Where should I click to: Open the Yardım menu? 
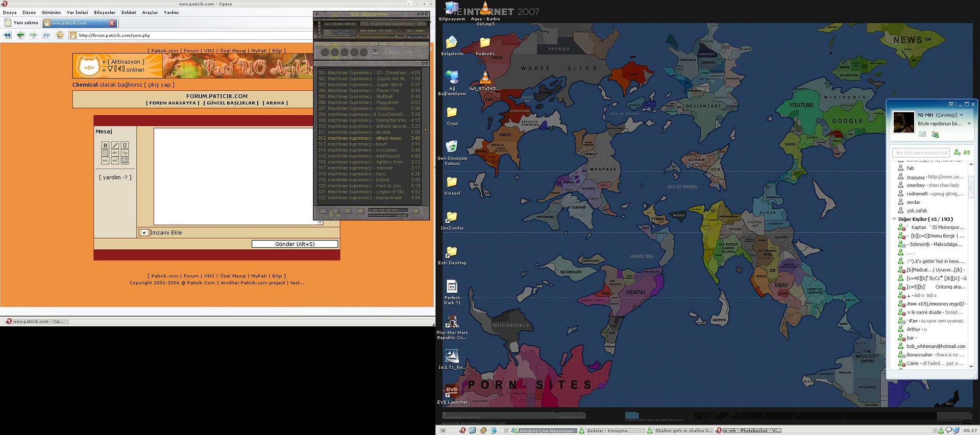[171, 12]
